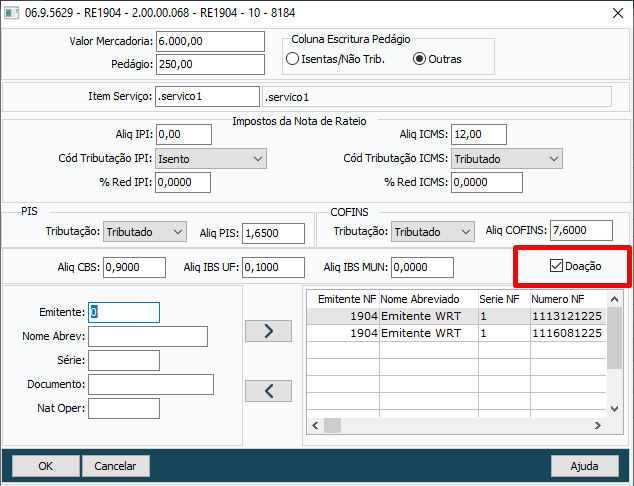Close the dialog with the X button
This screenshot has height=486, width=634.
tap(618, 13)
